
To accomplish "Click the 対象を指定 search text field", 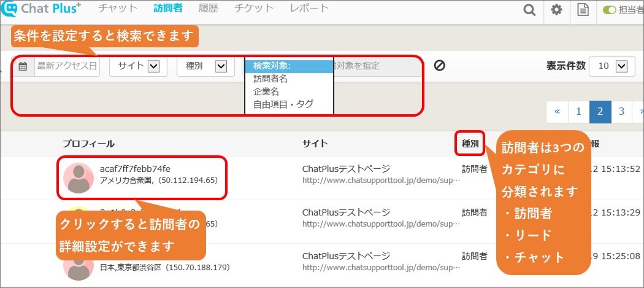I will [377, 66].
